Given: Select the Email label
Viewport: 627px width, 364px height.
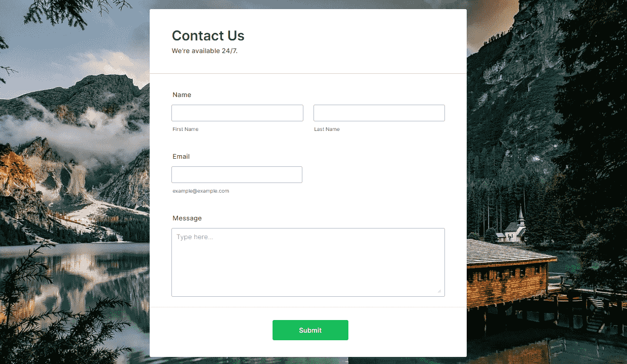Looking at the screenshot, I should (181, 157).
